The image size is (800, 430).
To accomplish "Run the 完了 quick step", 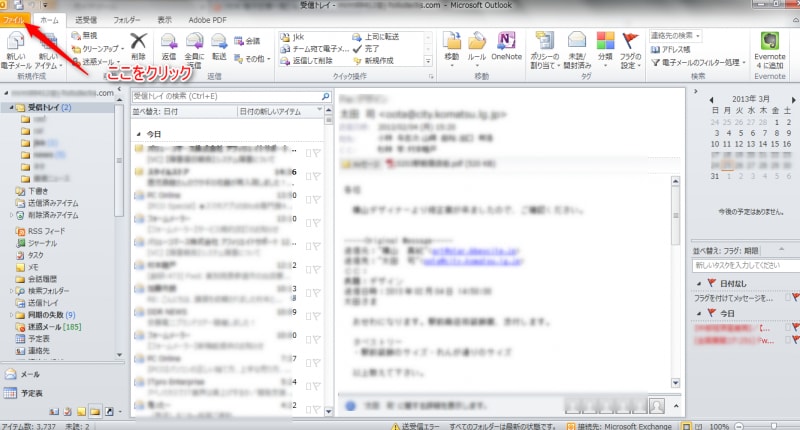I will 366,49.
